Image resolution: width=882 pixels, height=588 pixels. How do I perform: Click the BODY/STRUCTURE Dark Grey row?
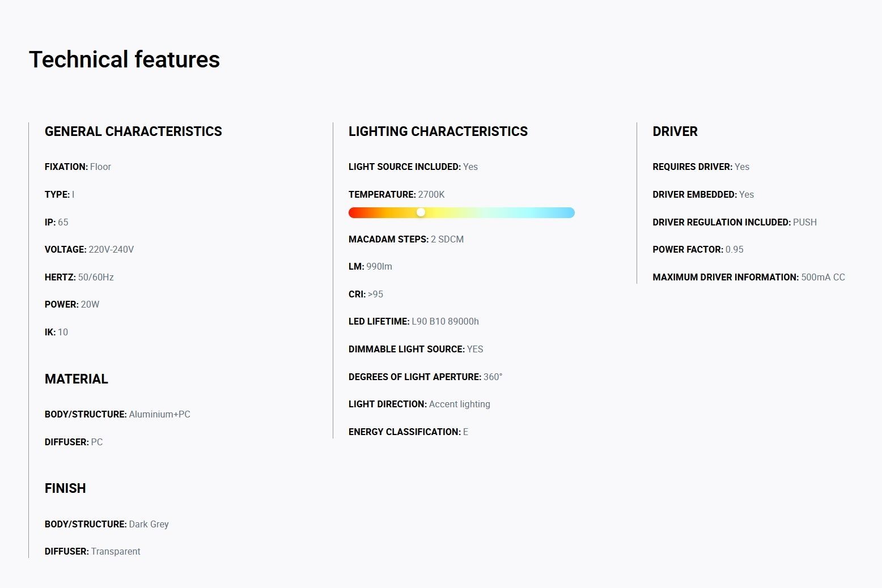coord(107,524)
